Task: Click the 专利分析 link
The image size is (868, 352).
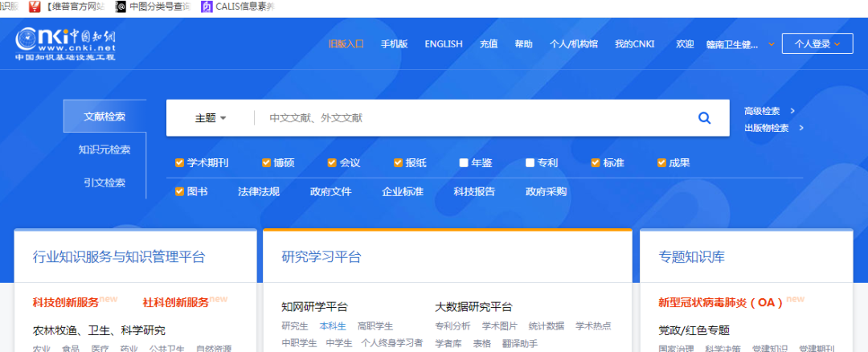Action: tap(452, 325)
